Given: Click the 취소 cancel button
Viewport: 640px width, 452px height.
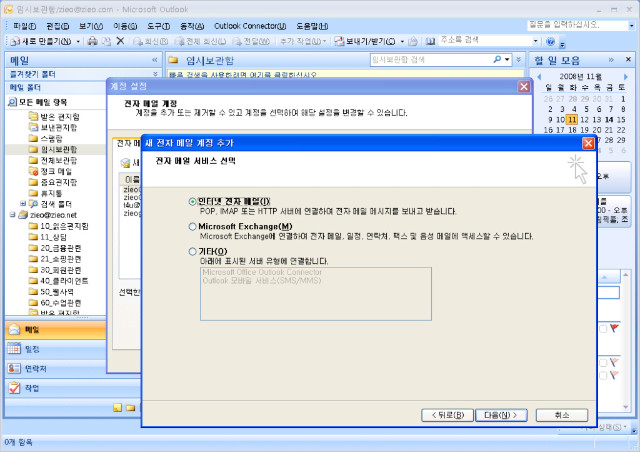Looking at the screenshot, I should click(x=562, y=415).
